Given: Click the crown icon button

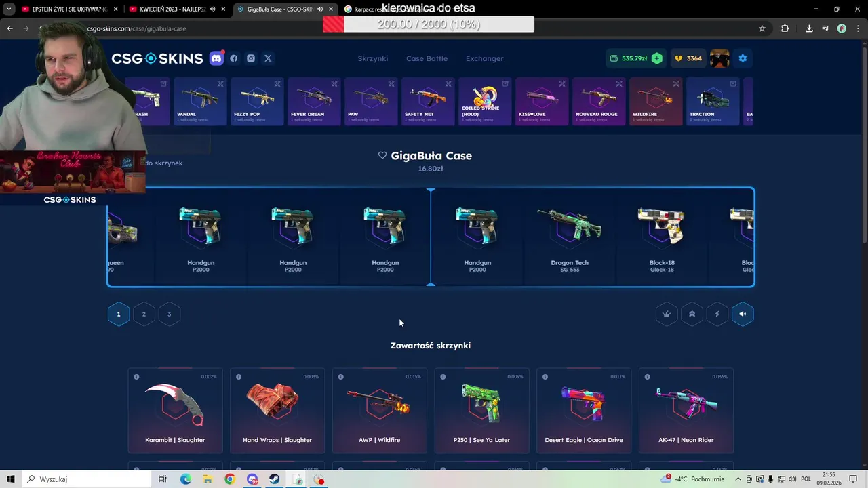Looking at the screenshot, I should [667, 314].
